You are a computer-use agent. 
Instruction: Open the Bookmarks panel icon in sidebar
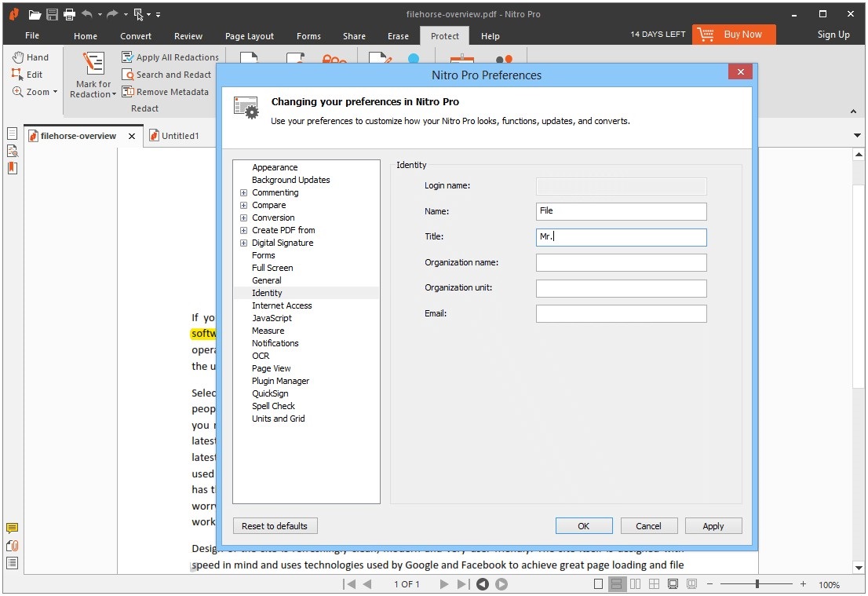click(13, 168)
